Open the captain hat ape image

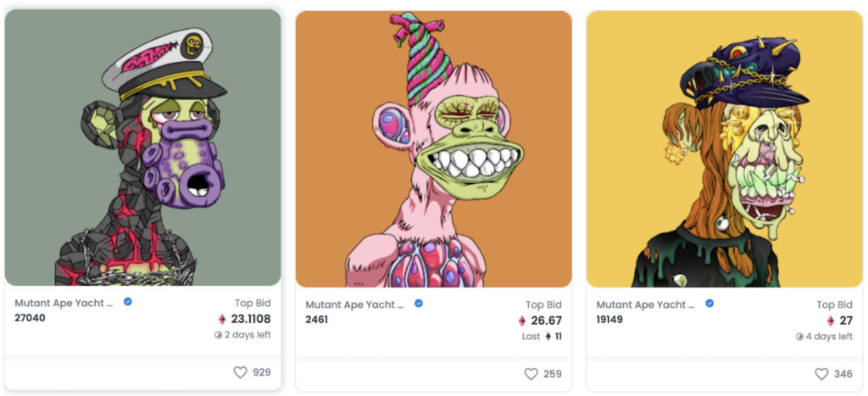pos(142,148)
